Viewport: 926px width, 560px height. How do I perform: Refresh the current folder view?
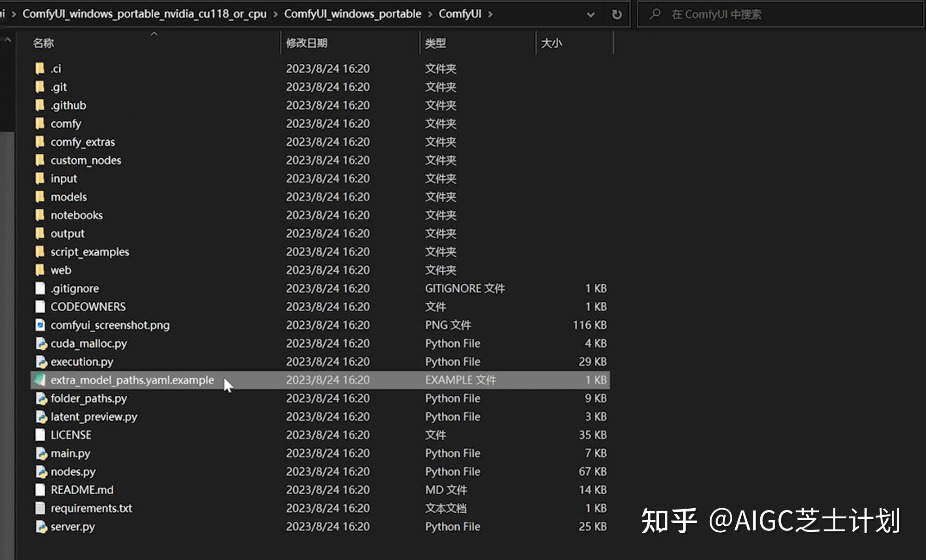(x=617, y=14)
